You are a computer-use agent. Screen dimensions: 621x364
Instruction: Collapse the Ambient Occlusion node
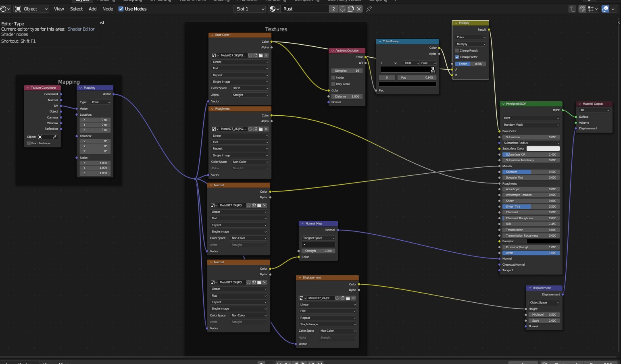pyautogui.click(x=332, y=51)
